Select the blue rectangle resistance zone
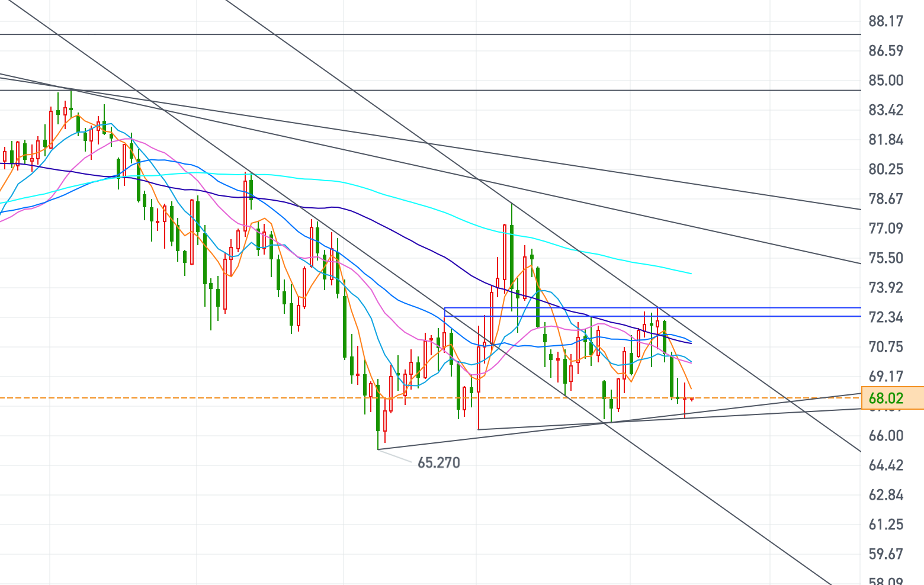 coord(652,312)
